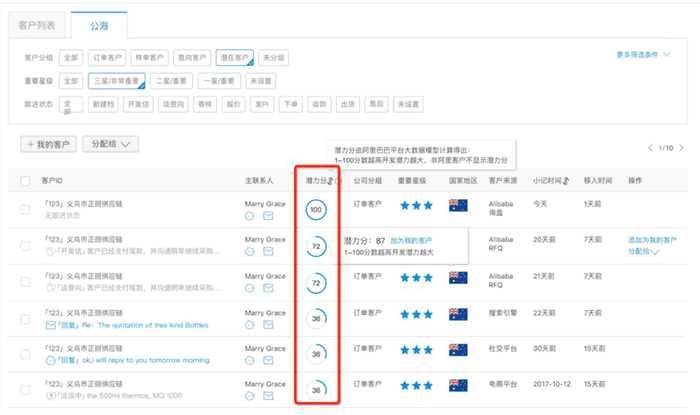The height and width of the screenshot is (415, 700).
Task: Click the ＋我的客户 button
Action: tap(48, 144)
